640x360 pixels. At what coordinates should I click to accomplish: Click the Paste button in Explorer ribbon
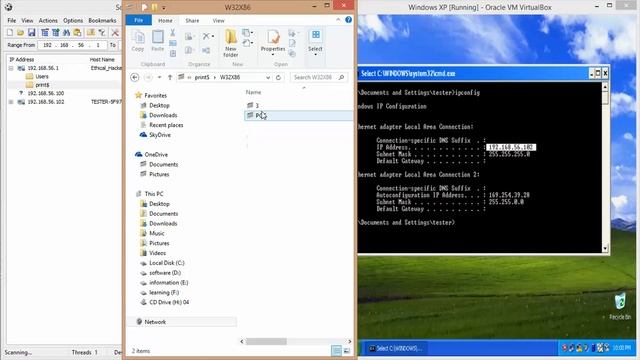click(158, 41)
